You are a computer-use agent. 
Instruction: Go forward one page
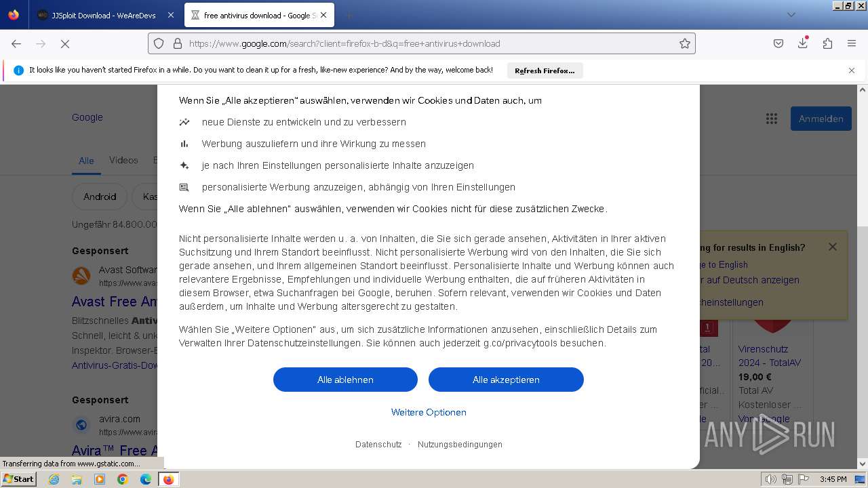tap(41, 43)
